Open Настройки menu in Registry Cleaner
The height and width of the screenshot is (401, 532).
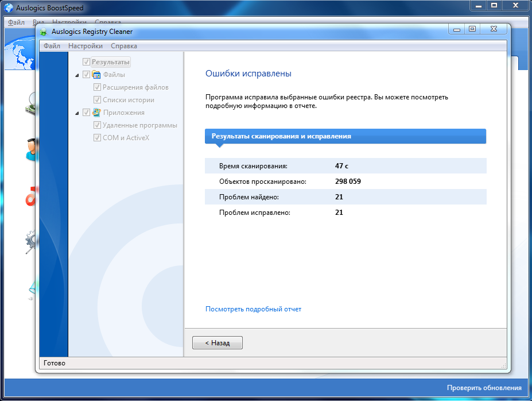tap(86, 46)
